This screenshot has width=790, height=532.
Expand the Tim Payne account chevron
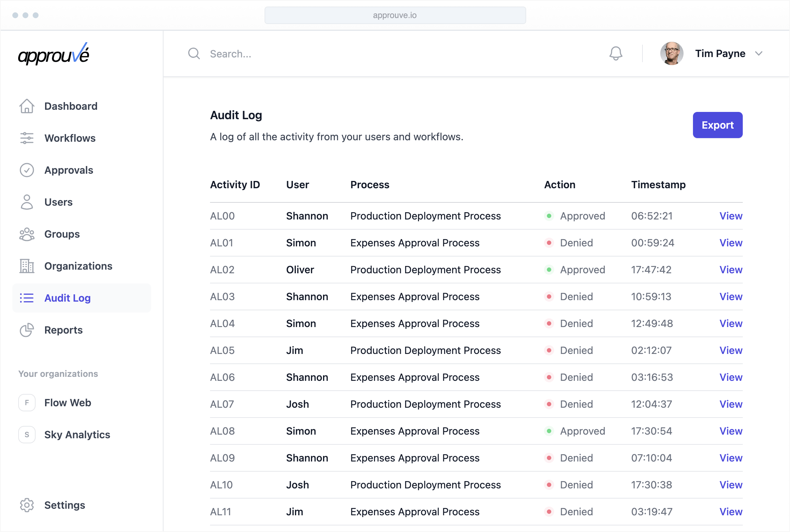pos(759,53)
